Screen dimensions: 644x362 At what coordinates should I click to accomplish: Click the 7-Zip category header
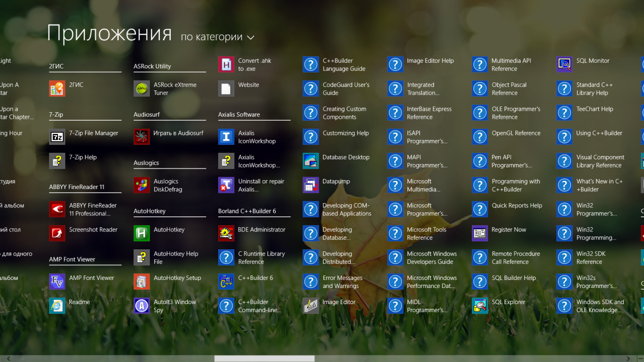click(x=56, y=115)
